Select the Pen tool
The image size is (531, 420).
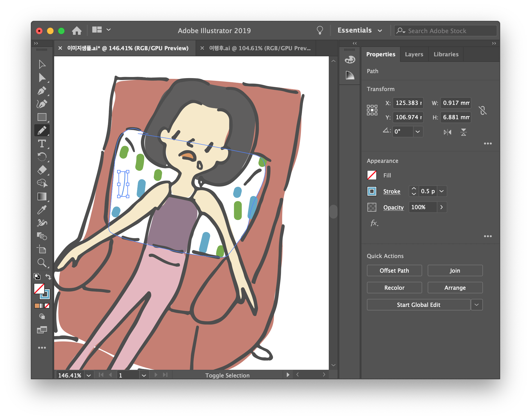click(42, 91)
